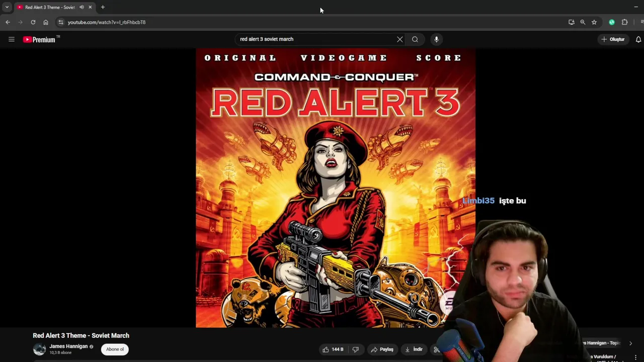
Task: Focus the youtube.com address bar URL
Action: (x=107, y=22)
